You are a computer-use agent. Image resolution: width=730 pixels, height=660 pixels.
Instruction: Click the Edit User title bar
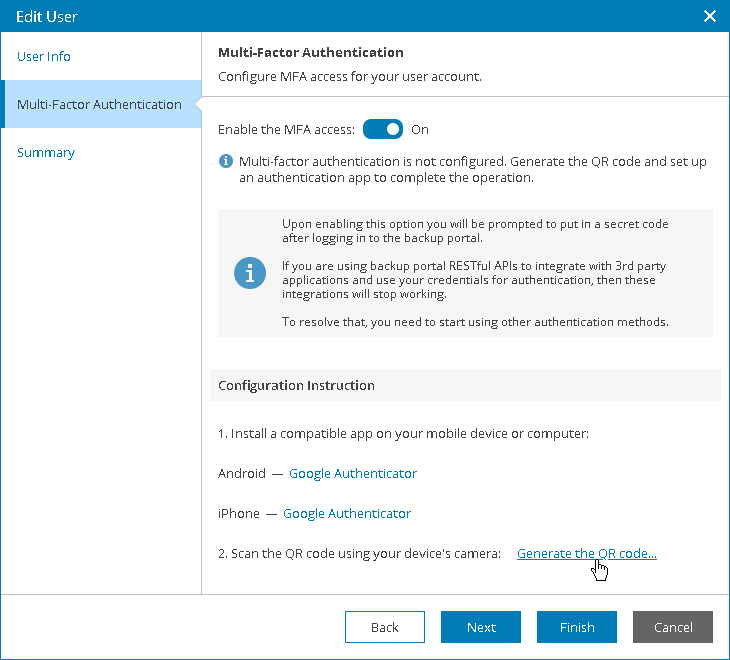click(300, 16)
